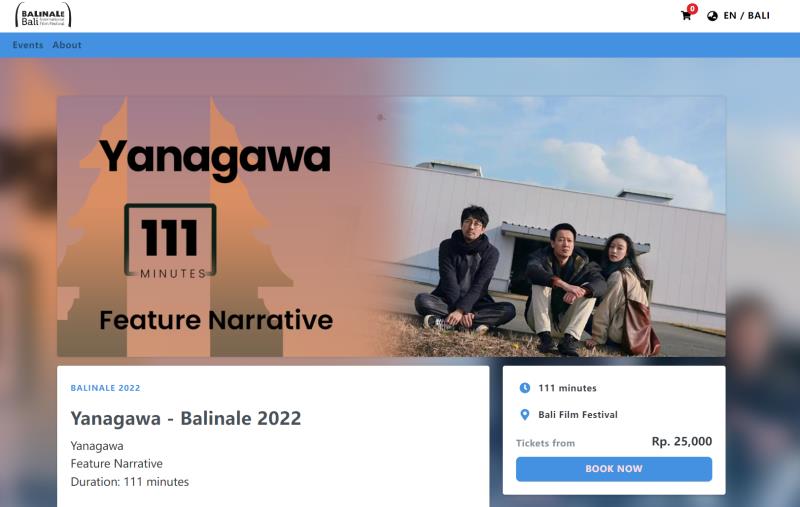Click the 111 minutes badge graphic
Viewport: 800px width, 507px height.
point(170,241)
